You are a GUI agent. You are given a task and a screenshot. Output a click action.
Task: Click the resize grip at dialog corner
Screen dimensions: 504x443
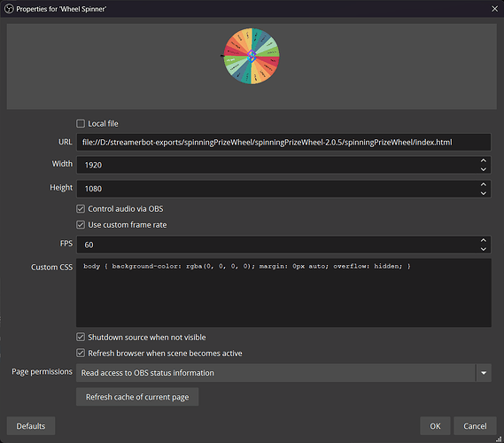pyautogui.click(x=500, y=439)
